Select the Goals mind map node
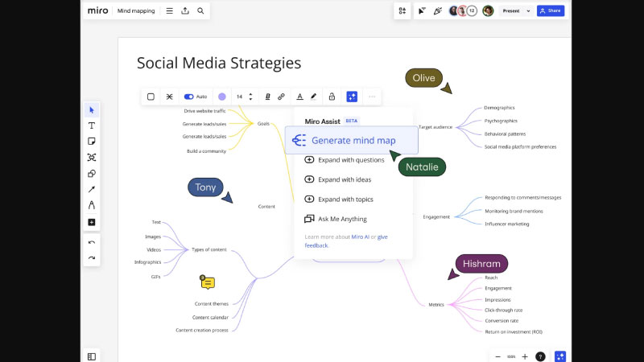This screenshot has width=644, height=362. coord(263,124)
